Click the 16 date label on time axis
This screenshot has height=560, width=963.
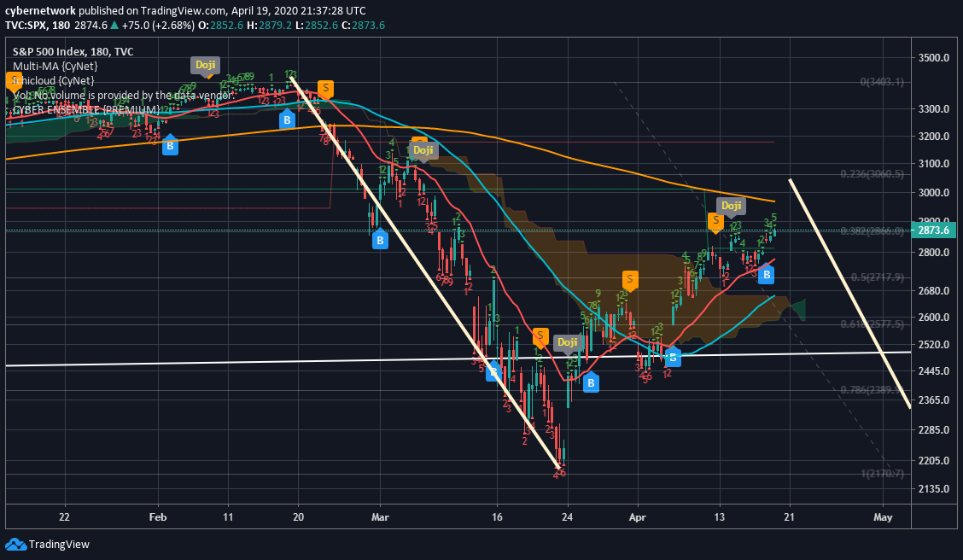tap(497, 517)
